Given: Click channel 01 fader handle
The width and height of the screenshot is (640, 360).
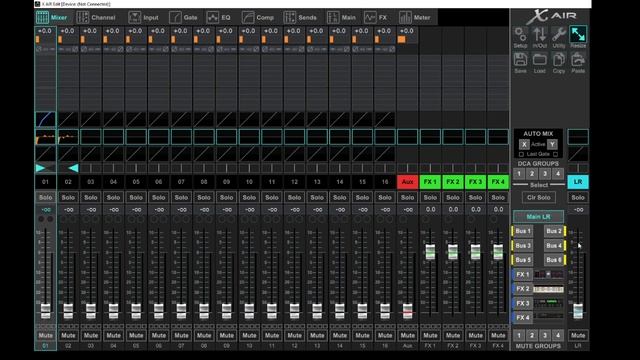Looking at the screenshot, I should (45, 311).
